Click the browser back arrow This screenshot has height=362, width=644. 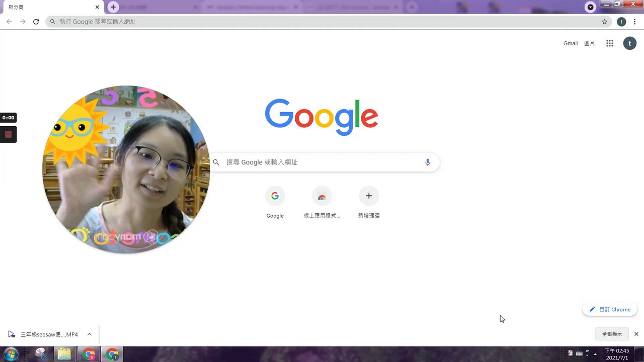click(9, 22)
